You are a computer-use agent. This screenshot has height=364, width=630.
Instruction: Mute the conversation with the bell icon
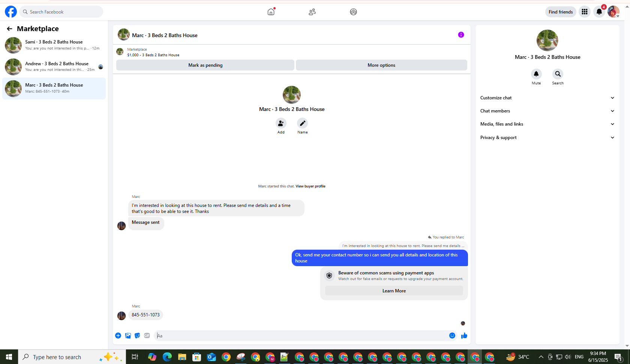536,74
